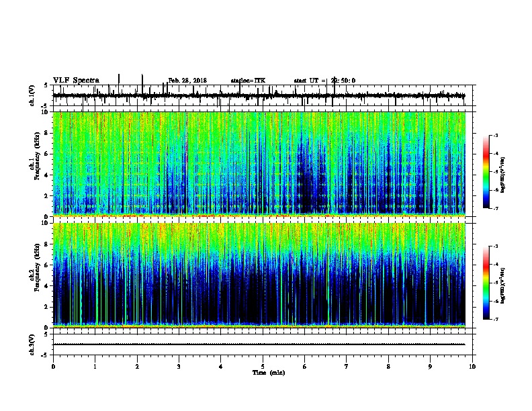Click the time axis tick label "1"
532x411 pixels.
(x=95, y=367)
